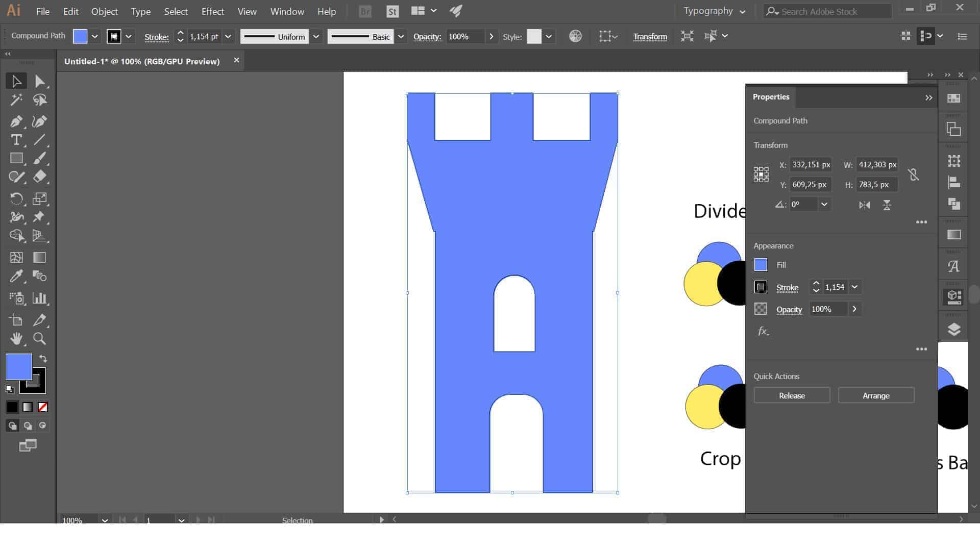Switch to the Properties panel tab
The width and height of the screenshot is (980, 551).
(771, 97)
